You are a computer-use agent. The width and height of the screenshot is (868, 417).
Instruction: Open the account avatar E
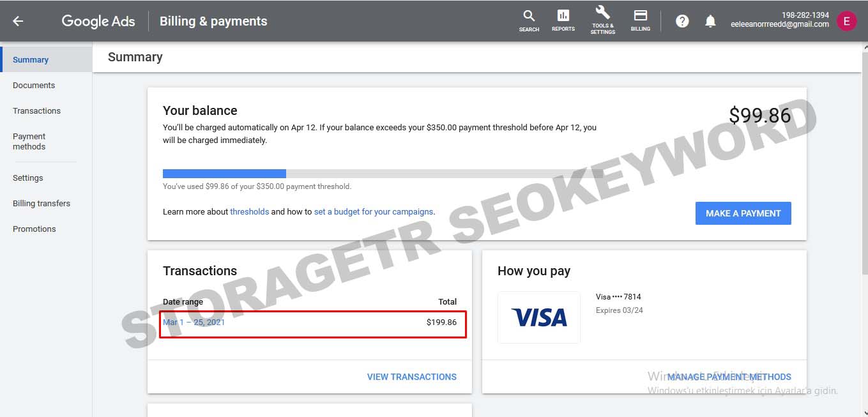tap(846, 21)
